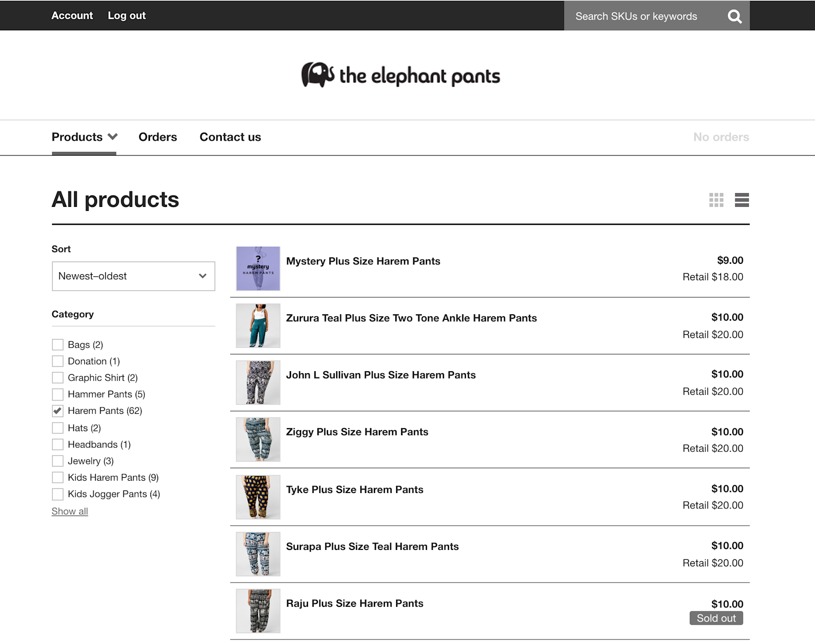Click Show all categories link
This screenshot has height=644, width=815.
coord(70,511)
